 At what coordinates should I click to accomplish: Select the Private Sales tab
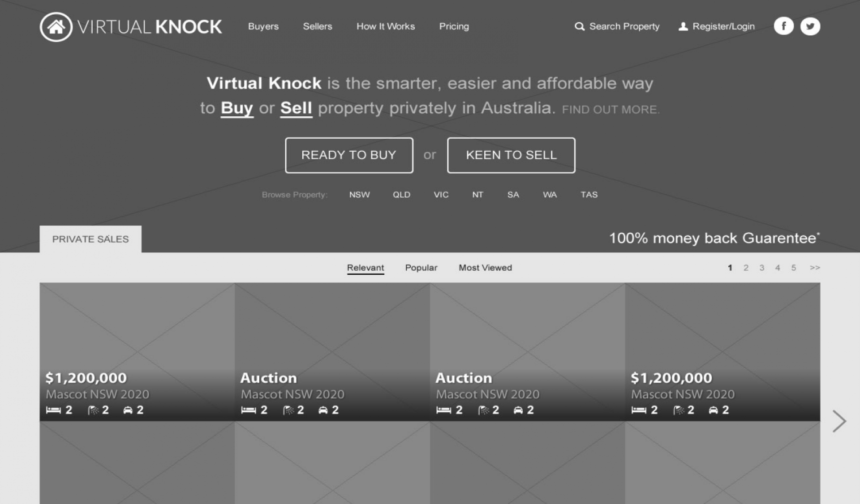pyautogui.click(x=90, y=239)
